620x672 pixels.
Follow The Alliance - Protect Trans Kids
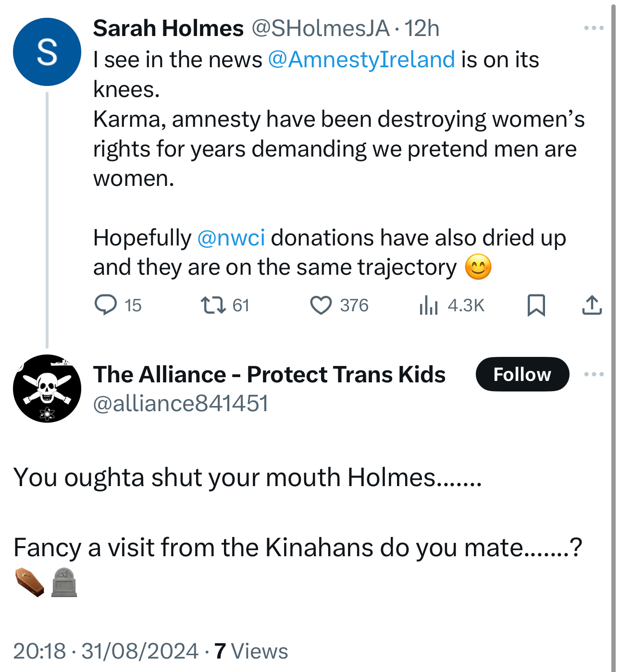click(x=522, y=374)
